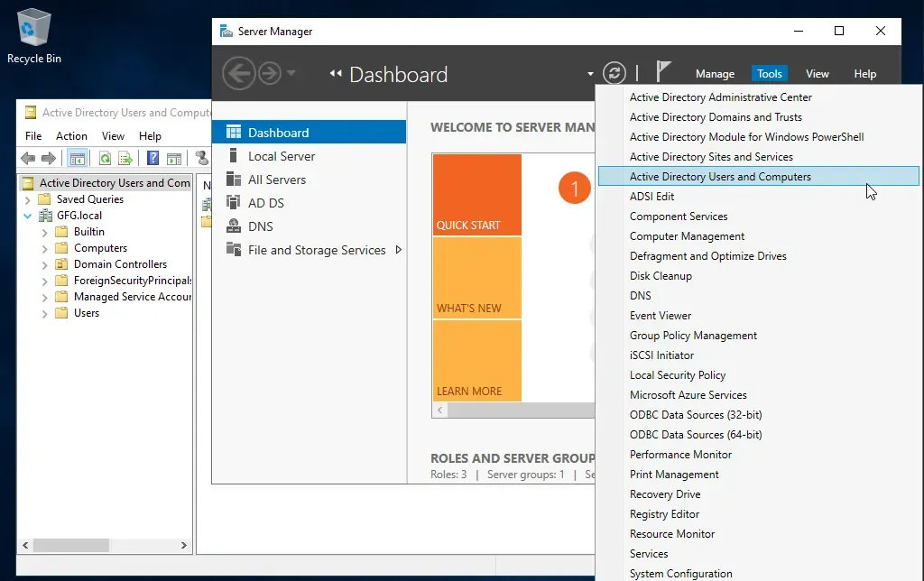Click the welcome tile left scroll arrow
924x581 pixels.
(x=439, y=410)
